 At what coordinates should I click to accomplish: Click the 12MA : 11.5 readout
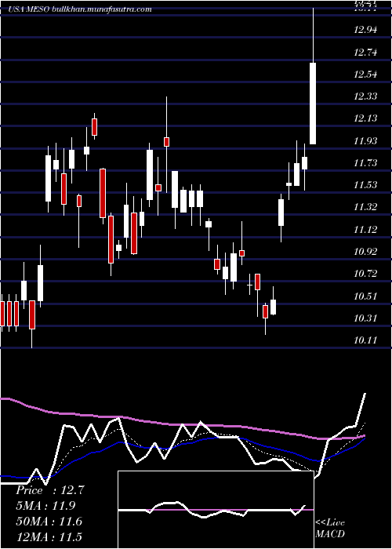(x=49, y=536)
